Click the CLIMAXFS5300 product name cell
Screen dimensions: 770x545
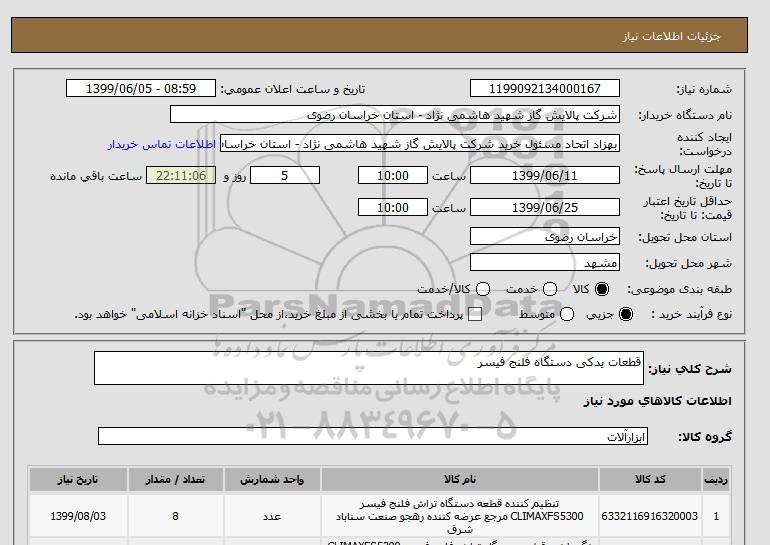click(x=460, y=516)
